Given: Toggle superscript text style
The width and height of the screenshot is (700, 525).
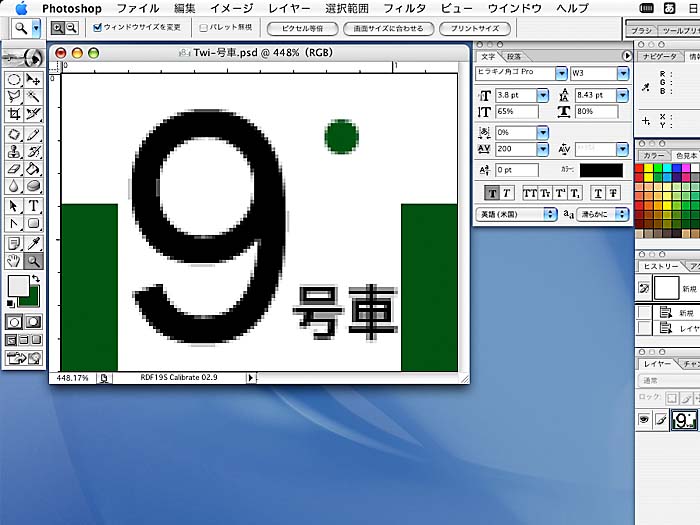Looking at the screenshot, I should click(560, 193).
